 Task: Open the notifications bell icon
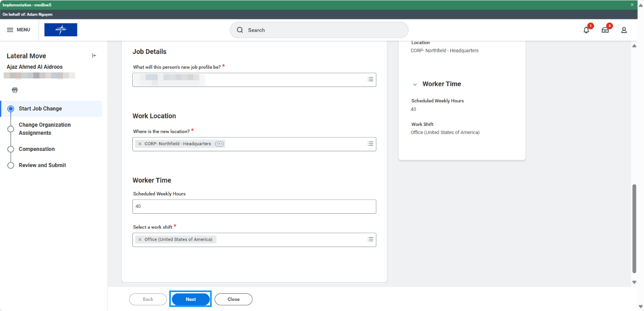[586, 30]
